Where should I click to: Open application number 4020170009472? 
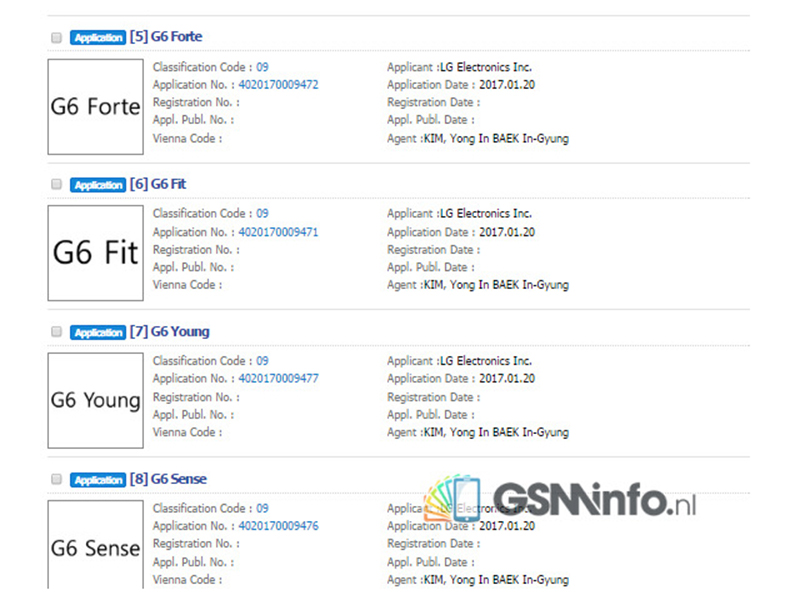click(278, 85)
